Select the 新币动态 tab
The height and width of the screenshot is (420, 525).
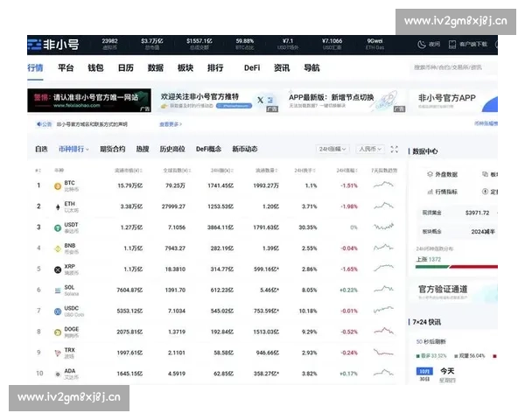(245, 149)
